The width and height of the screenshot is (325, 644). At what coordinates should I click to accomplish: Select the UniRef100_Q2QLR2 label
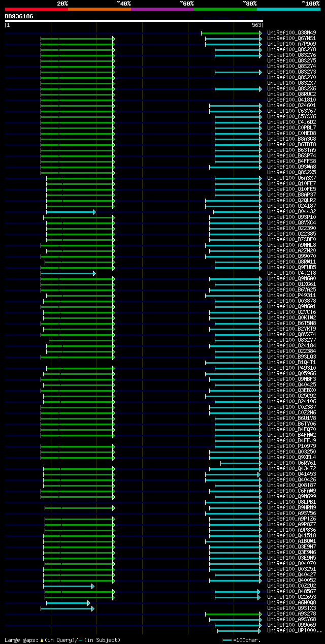click(292, 201)
